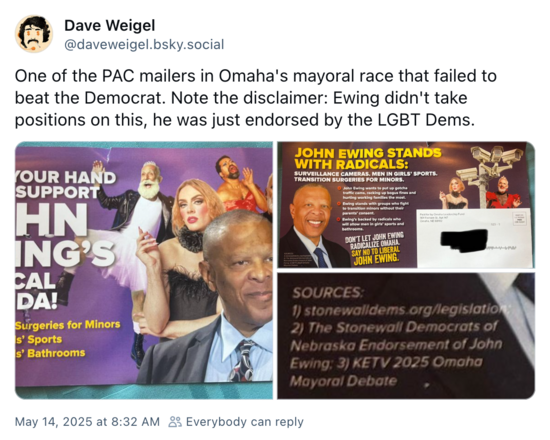Screen dimensions: 550x440
Task: Click the John Ewing Stands With Radicals headline
Action: pyautogui.click(x=368, y=158)
